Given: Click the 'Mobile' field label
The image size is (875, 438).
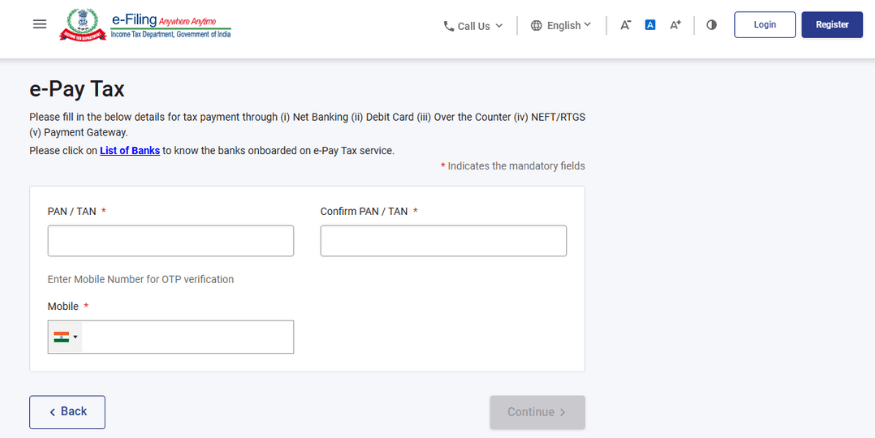Looking at the screenshot, I should click(63, 307).
